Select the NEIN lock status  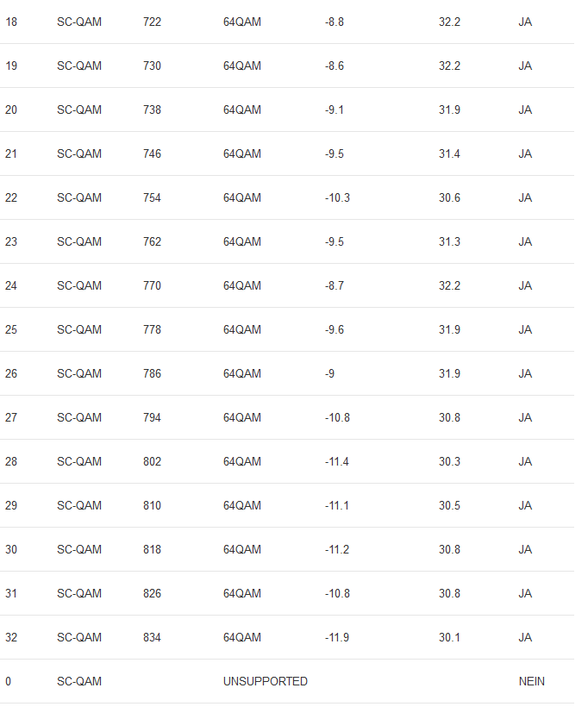(532, 681)
